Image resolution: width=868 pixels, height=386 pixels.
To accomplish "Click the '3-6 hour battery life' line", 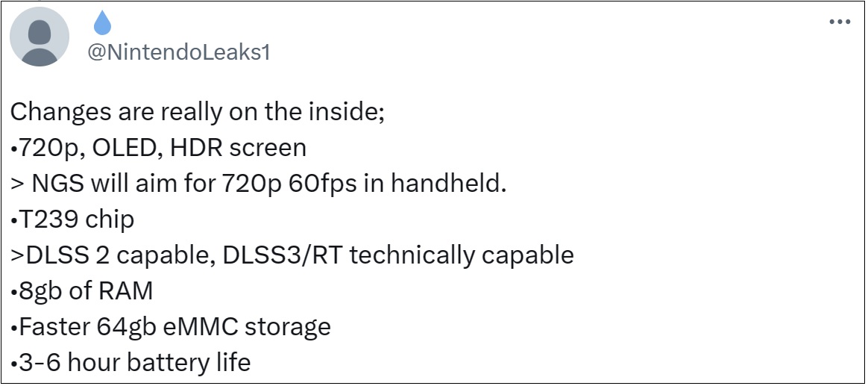I will pyautogui.click(x=130, y=363).
